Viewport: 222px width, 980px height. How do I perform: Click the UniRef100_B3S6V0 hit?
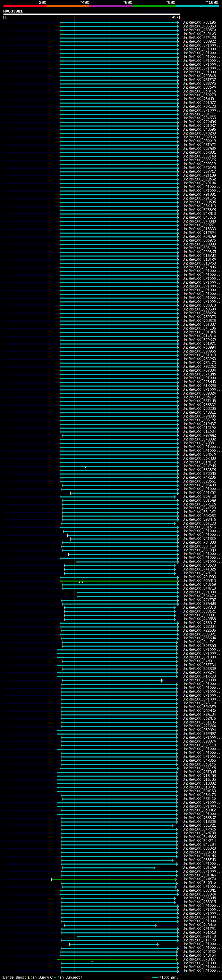pyautogui.click(x=199, y=88)
